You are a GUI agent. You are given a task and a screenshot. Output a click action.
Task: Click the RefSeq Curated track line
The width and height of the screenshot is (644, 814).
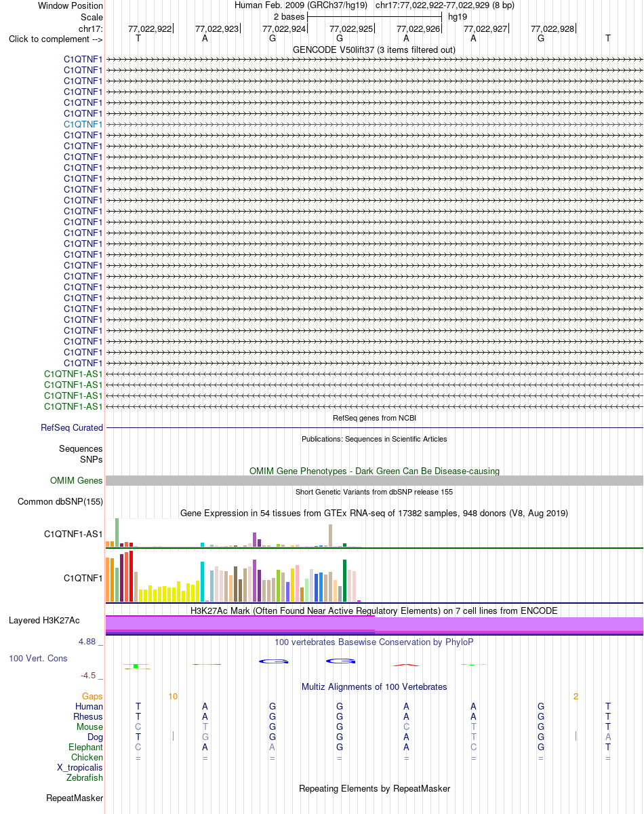(x=374, y=428)
